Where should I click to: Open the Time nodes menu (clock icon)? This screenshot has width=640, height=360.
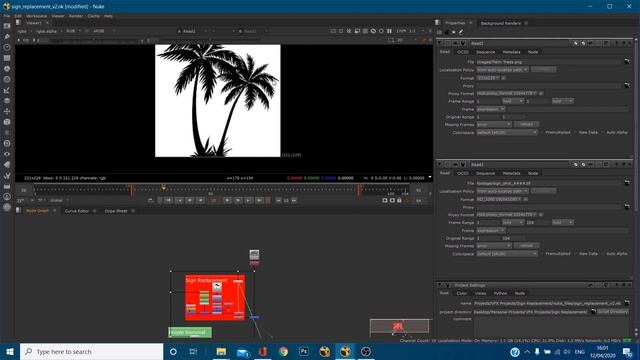7,47
